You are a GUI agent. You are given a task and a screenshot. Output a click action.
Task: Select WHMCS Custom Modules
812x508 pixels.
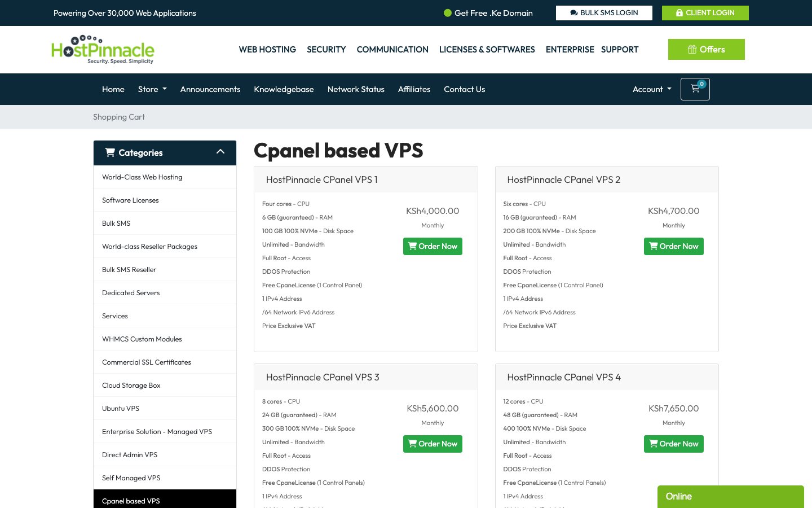click(x=165, y=339)
